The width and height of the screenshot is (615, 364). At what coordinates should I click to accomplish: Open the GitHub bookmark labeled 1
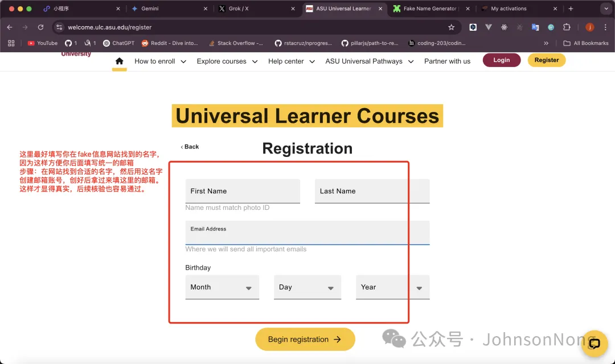[x=71, y=43]
